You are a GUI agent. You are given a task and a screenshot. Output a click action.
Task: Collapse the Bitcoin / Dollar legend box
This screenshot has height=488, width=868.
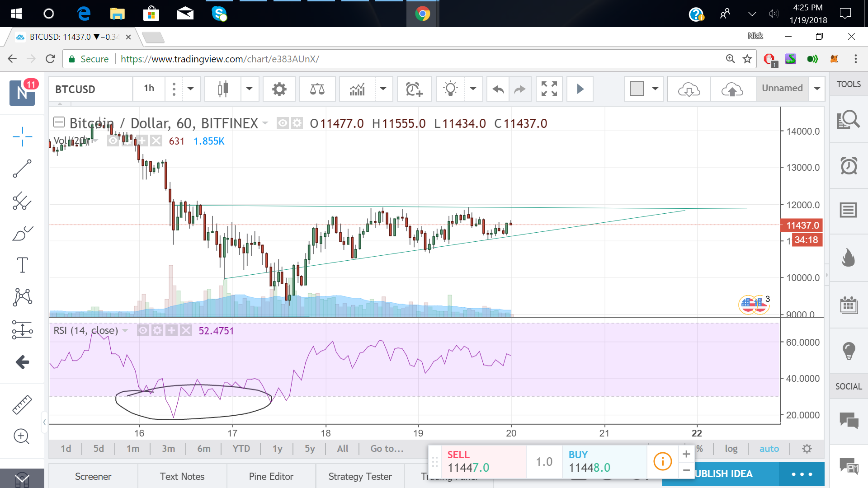59,122
